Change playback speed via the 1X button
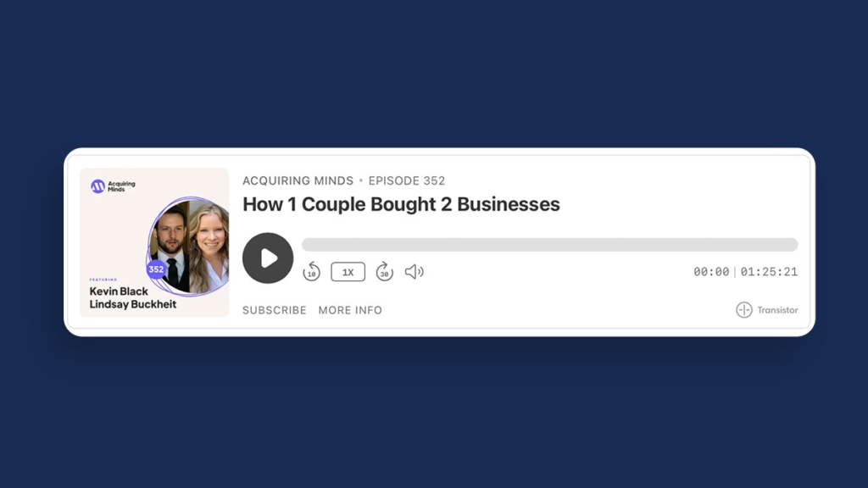Viewport: 868px width, 488px height. click(x=348, y=272)
